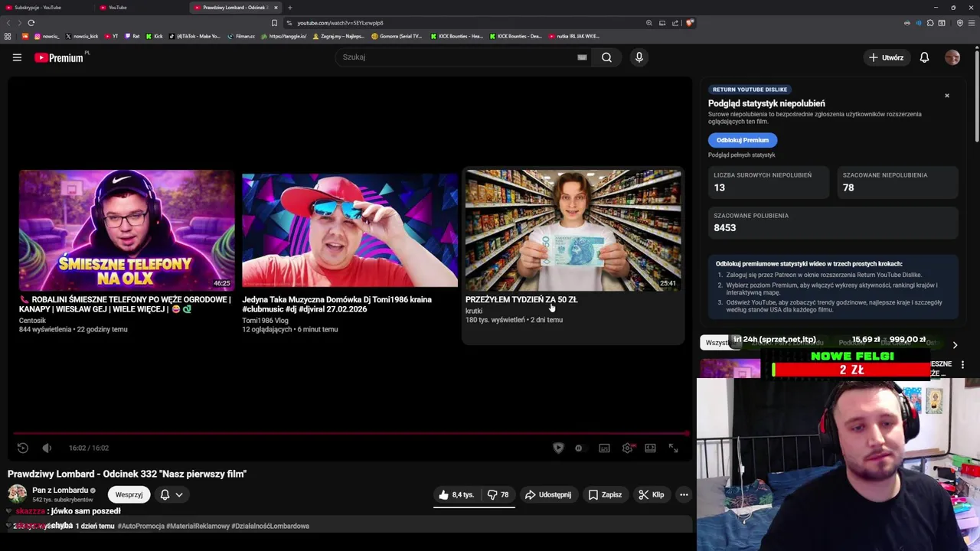This screenshot has height=551, width=980.
Task: Replay the video with the replay icon
Action: point(23,448)
